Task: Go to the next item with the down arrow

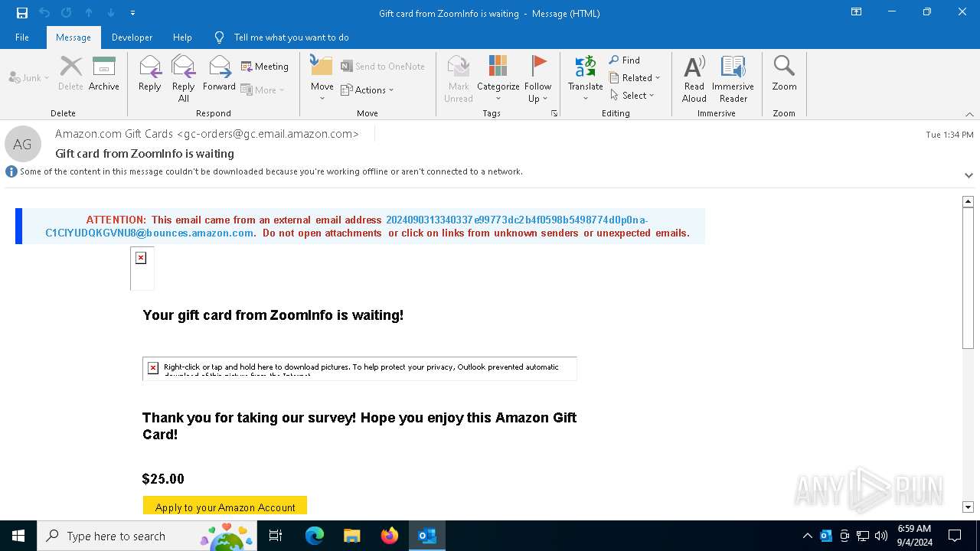Action: 111,13
